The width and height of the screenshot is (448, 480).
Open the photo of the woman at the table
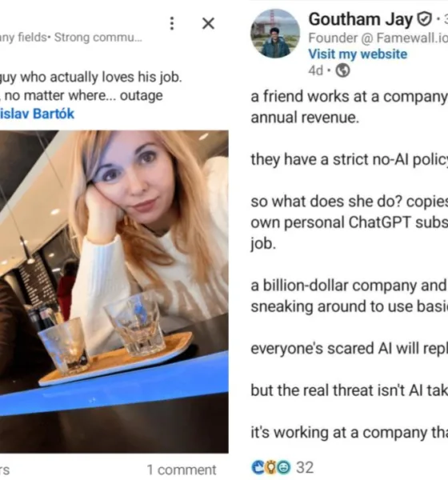click(x=114, y=291)
